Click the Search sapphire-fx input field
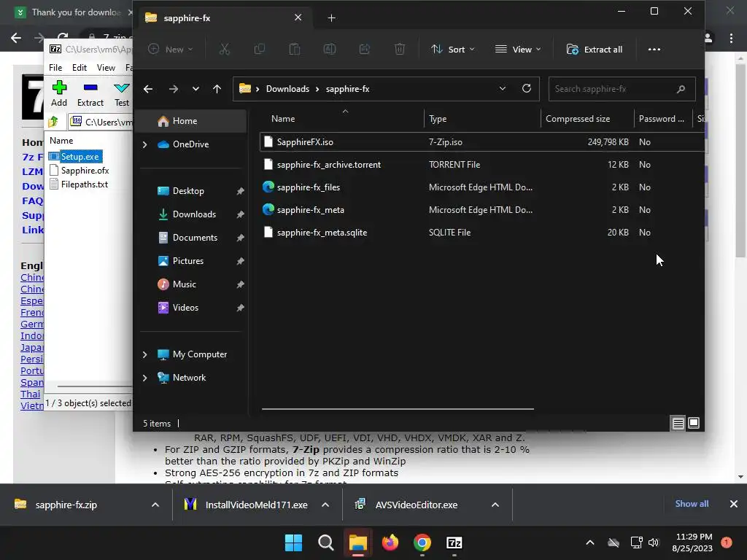The width and height of the screenshot is (747, 560). pos(622,88)
